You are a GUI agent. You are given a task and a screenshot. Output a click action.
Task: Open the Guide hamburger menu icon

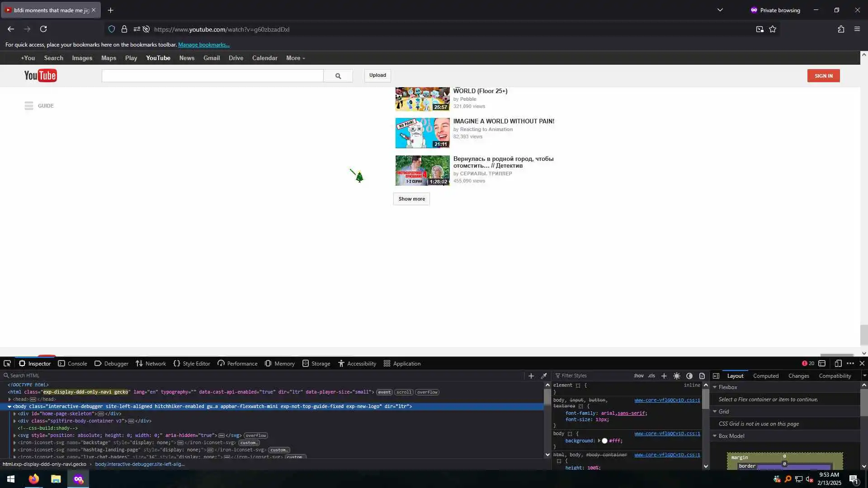29,106
